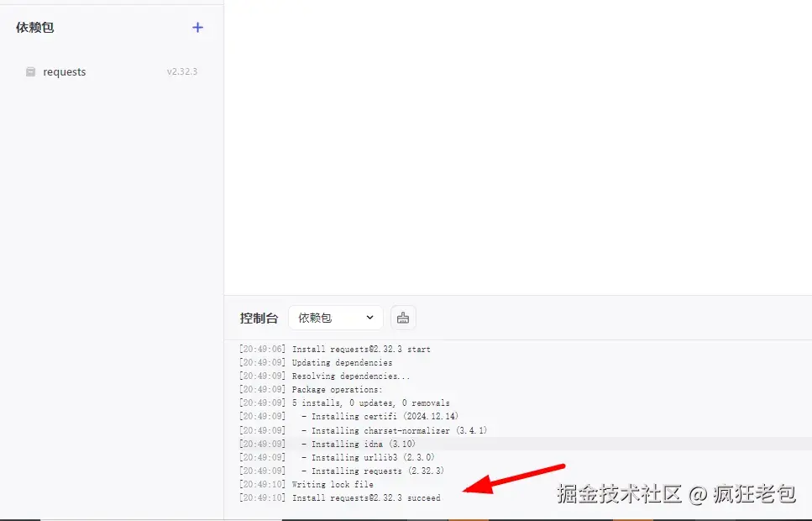Image resolution: width=812 pixels, height=521 pixels.
Task: Click the 控制台 panel title
Action: tap(259, 318)
